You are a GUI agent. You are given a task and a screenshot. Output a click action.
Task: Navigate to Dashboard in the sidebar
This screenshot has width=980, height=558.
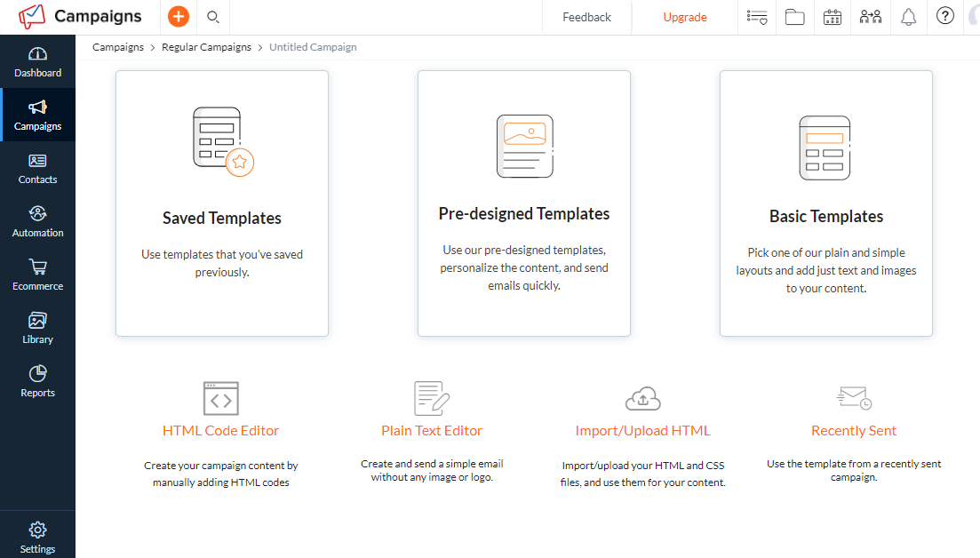(37, 61)
